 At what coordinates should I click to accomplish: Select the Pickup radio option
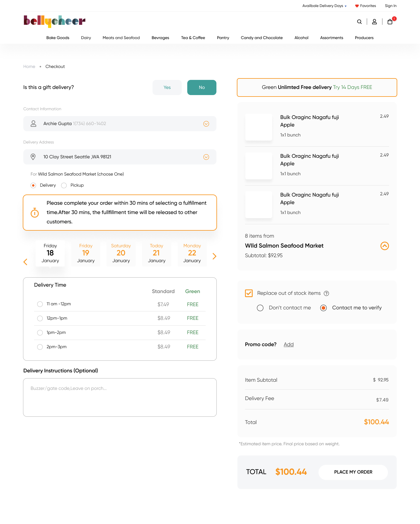coord(64,185)
